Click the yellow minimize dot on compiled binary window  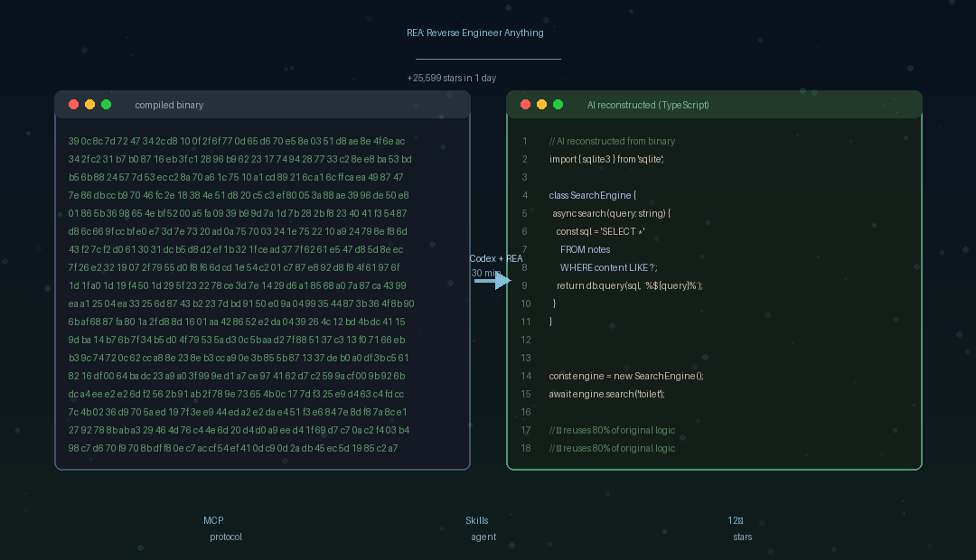click(89, 105)
